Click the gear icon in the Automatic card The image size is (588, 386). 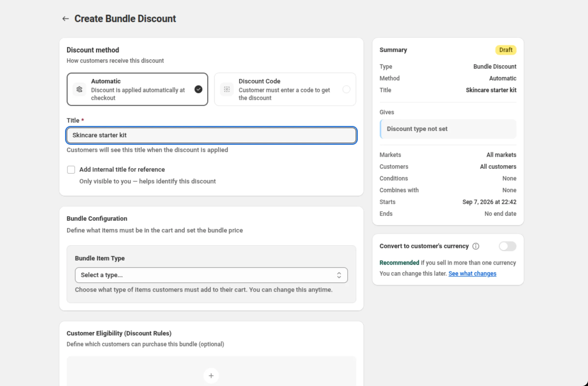[x=79, y=89]
